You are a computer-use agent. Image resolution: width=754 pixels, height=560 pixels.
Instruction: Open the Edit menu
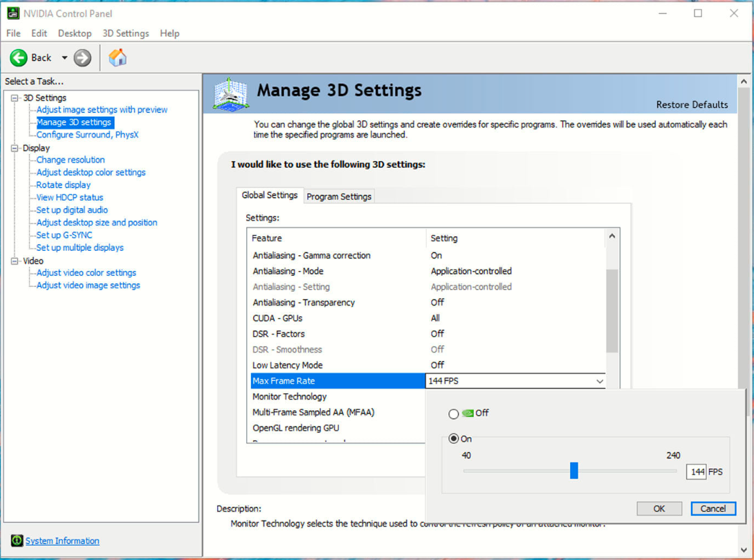point(39,33)
